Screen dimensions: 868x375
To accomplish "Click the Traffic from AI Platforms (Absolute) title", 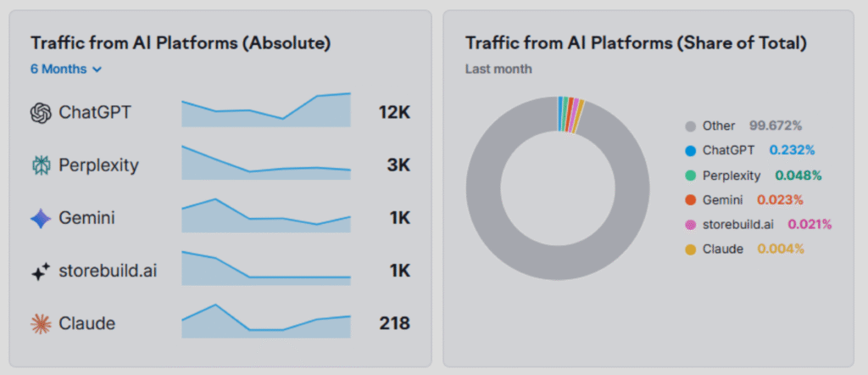I will tap(181, 43).
